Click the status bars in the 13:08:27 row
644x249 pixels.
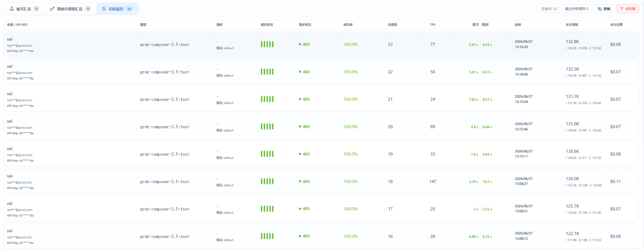tap(267, 181)
